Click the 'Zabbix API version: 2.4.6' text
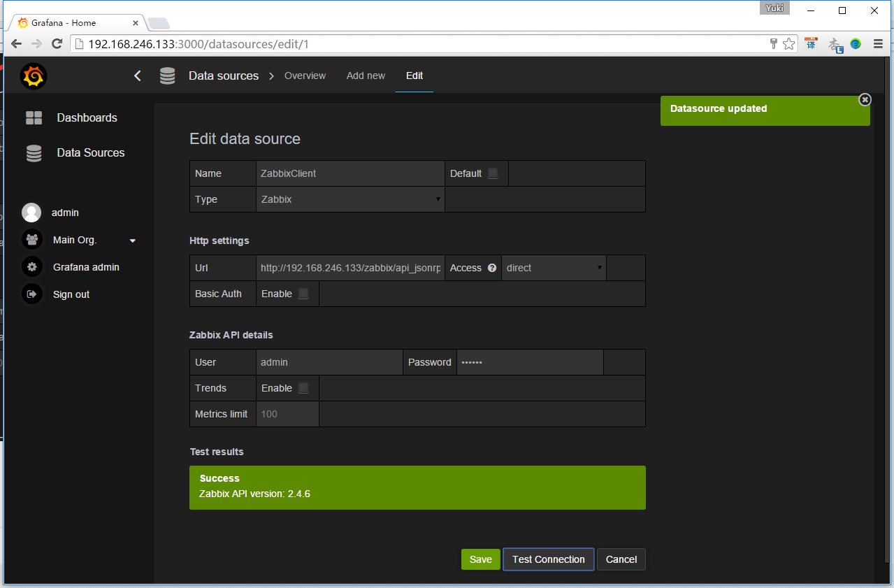The height and width of the screenshot is (588, 894). (255, 494)
